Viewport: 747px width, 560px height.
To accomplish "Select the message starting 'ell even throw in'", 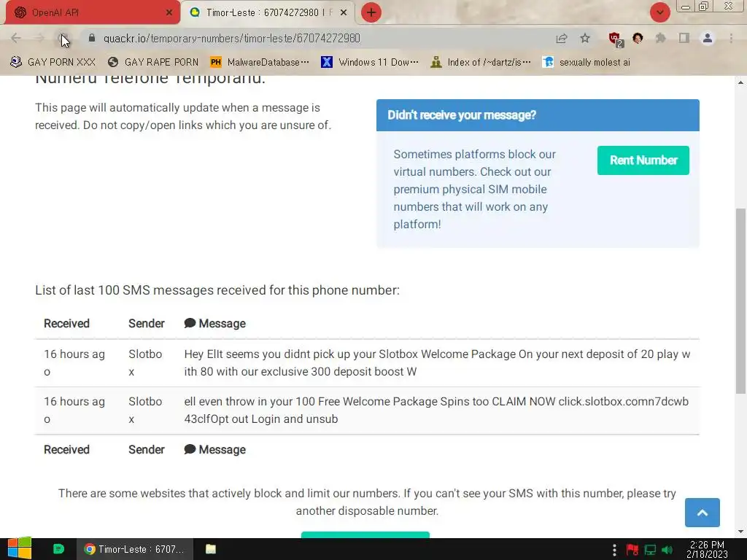I will [x=436, y=411].
